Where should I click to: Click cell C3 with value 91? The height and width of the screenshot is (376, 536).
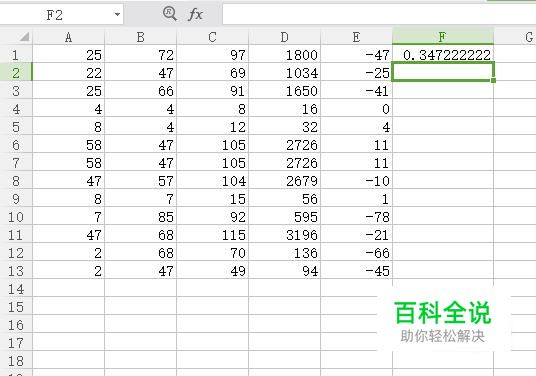tap(213, 91)
